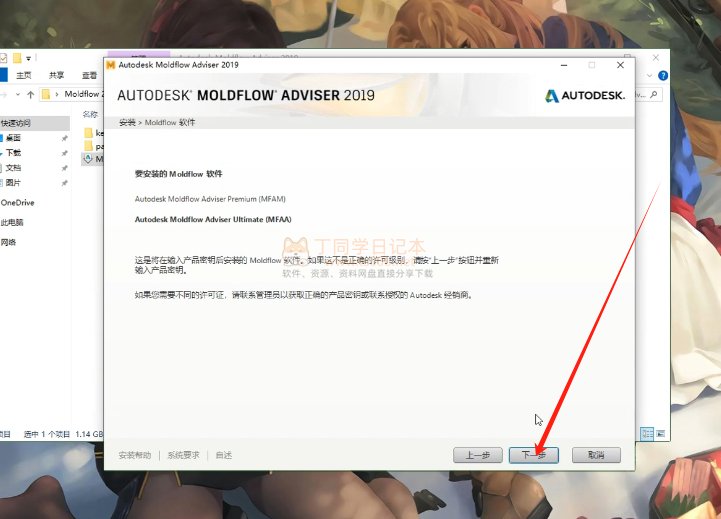This screenshot has height=519, width=721.
Task: Open 桌面 in the navigation pane
Action: click(13, 138)
